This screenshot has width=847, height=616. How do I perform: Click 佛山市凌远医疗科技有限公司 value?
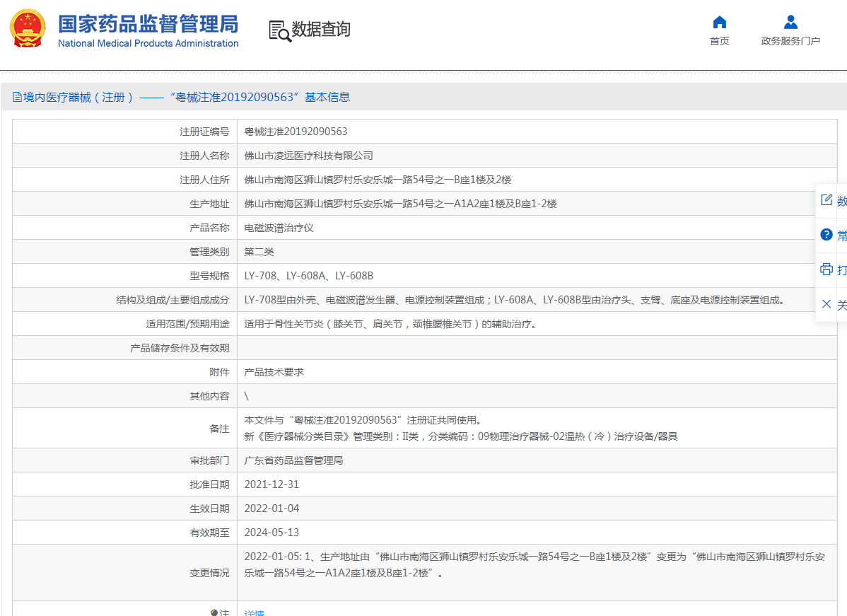tap(308, 156)
